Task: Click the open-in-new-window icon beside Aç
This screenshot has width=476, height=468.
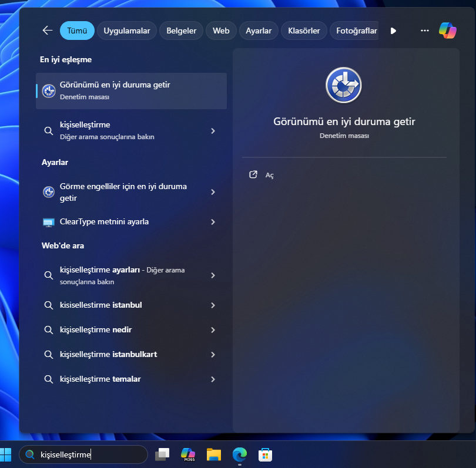Action: [x=253, y=174]
